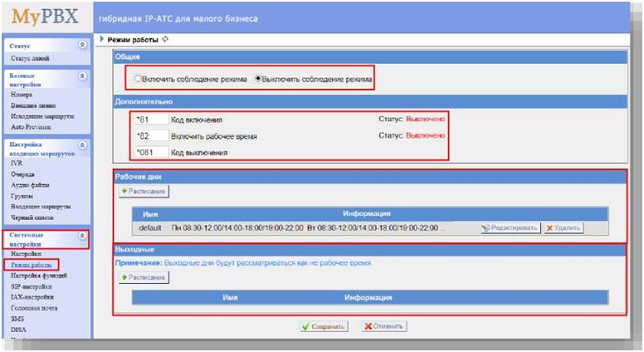
Task: Collapse Настройка входящих маршрутов section
Action: pyautogui.click(x=81, y=144)
